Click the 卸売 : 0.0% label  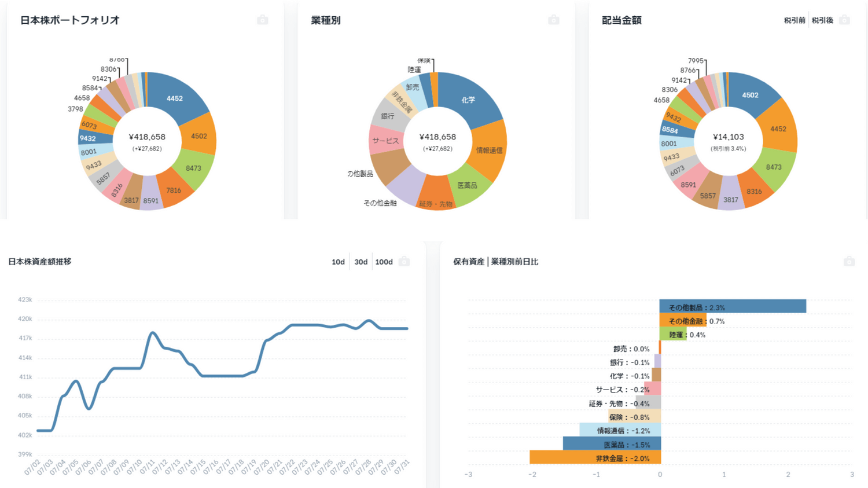tap(631, 349)
